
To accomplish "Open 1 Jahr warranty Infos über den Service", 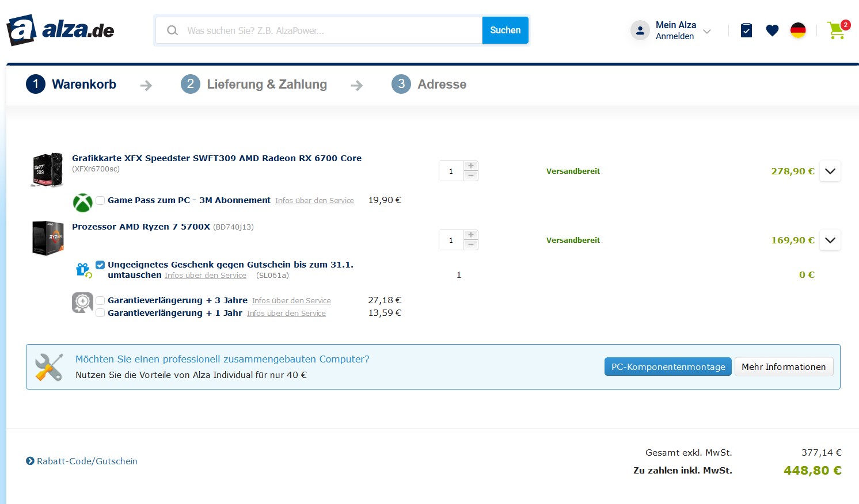I will (286, 313).
